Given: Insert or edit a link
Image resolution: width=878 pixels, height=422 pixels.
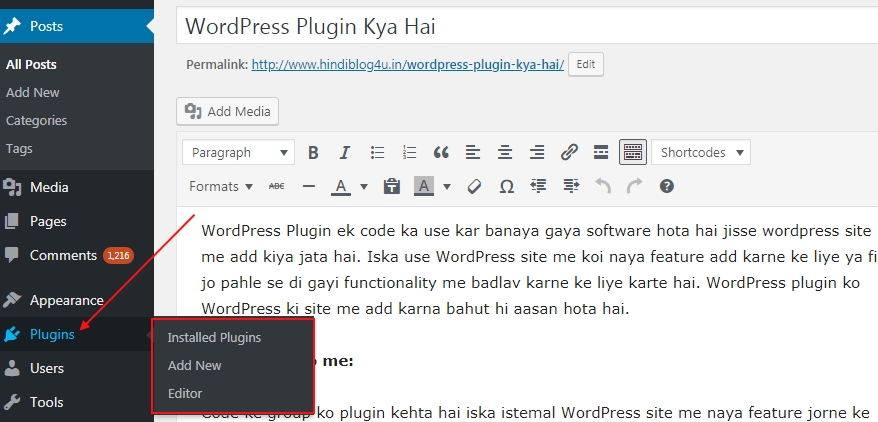Looking at the screenshot, I should click(569, 152).
